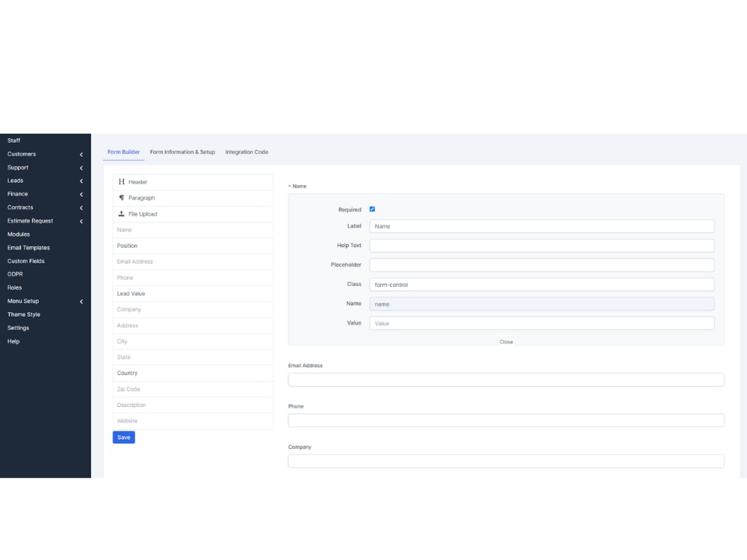Close the Name field settings panel

[x=506, y=341]
